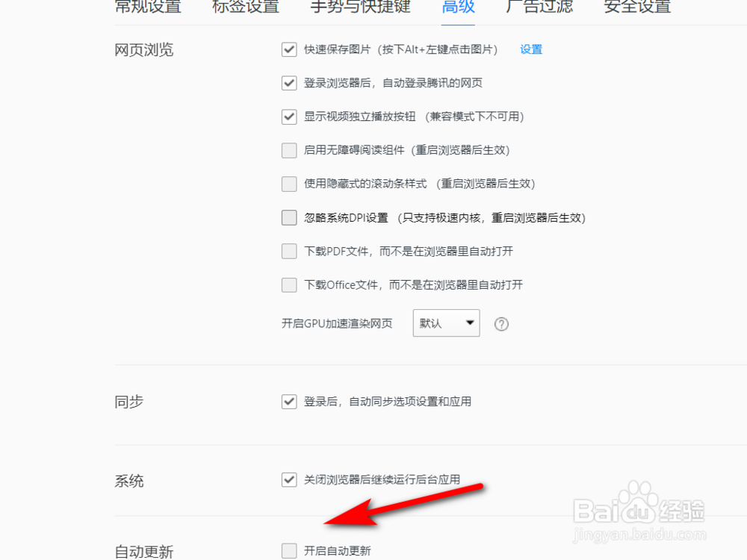Check 下载Office文件 option
The image size is (747, 560).
coord(289,284)
